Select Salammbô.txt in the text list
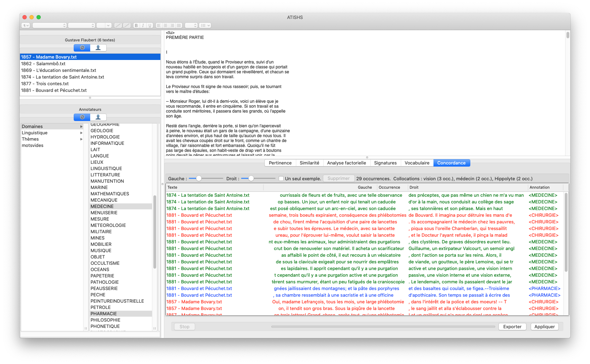590x364 pixels. (43, 64)
